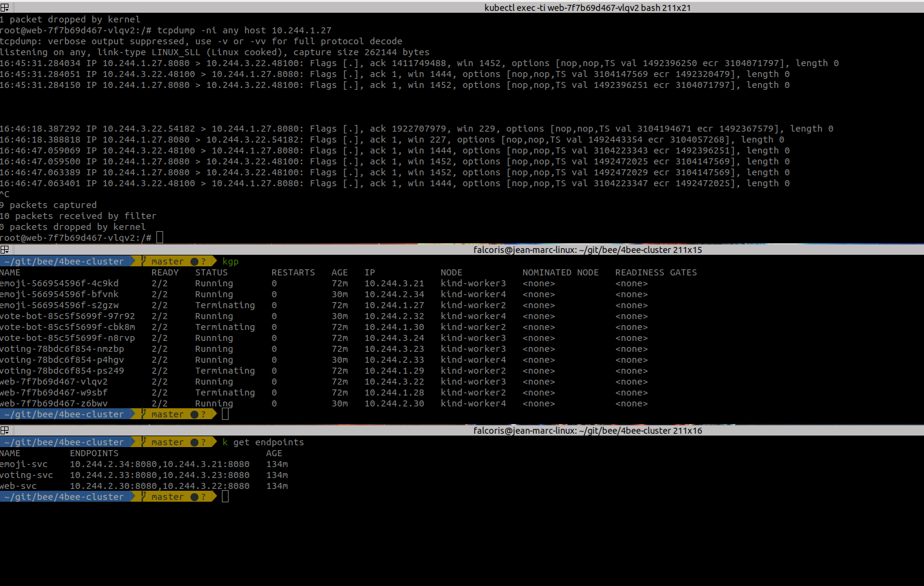Click the IP 10.244.1.27 in pod list

click(394, 305)
